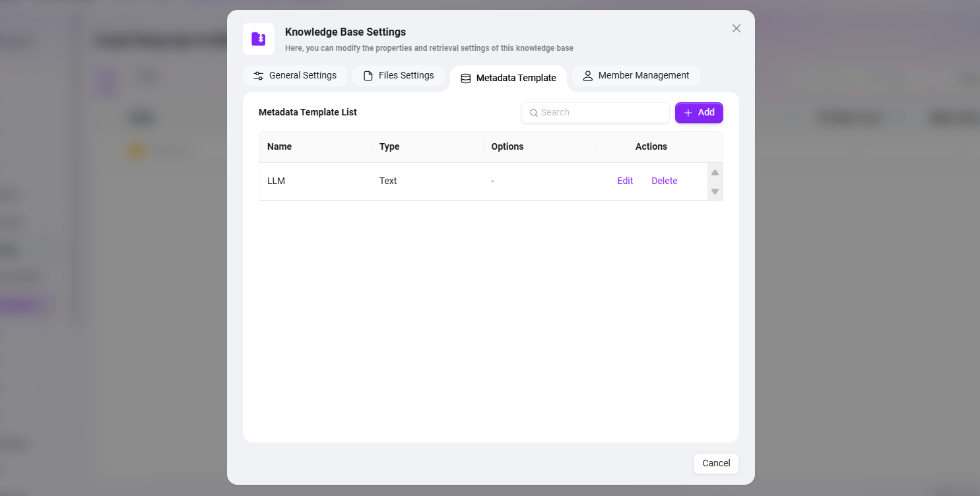The height and width of the screenshot is (496, 980).
Task: Click the Type column header
Action: tap(389, 146)
